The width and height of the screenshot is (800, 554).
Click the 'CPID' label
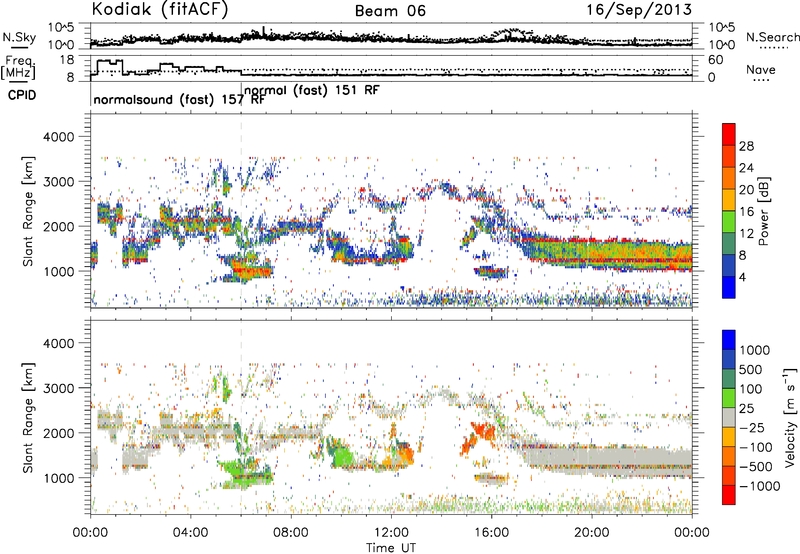22,95
